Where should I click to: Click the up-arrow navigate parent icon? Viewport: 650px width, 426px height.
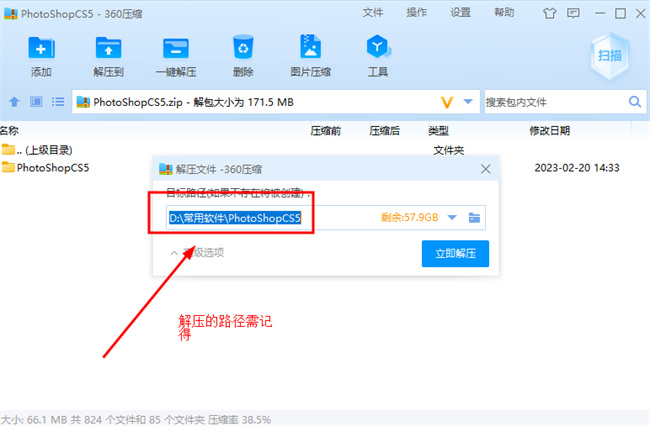[14, 102]
